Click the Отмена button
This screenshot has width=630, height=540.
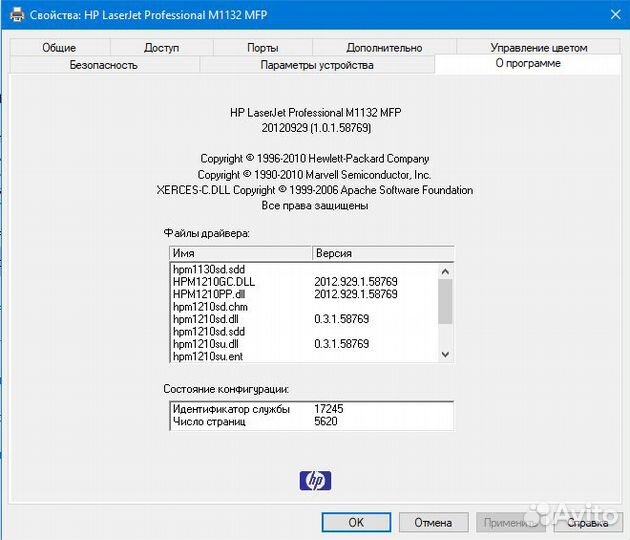(433, 522)
